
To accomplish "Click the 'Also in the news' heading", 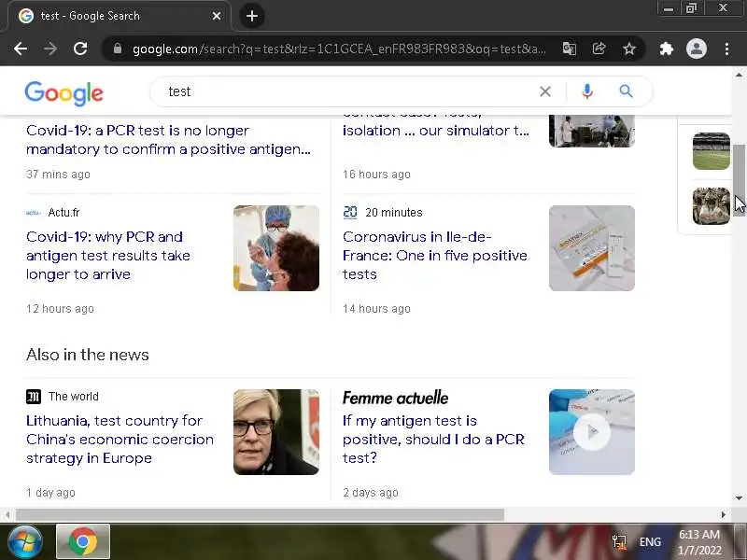I will (88, 355).
